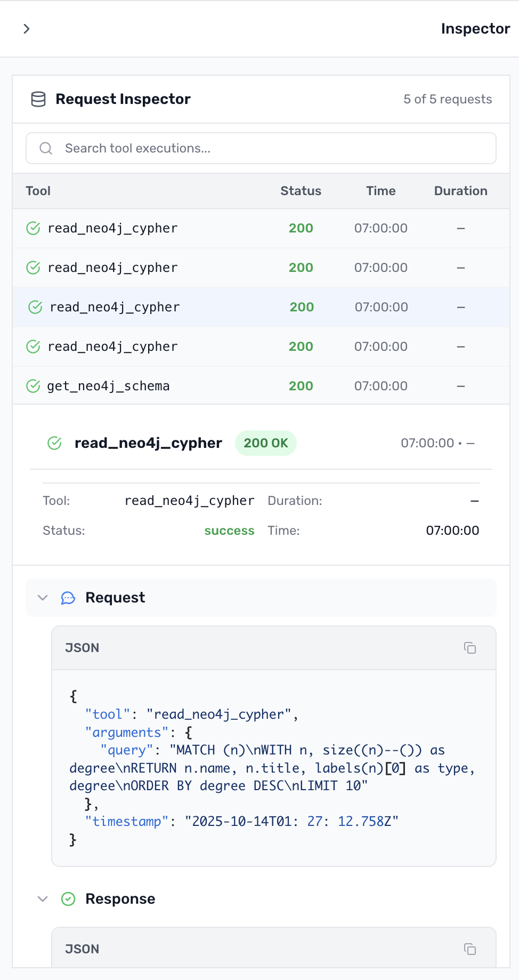Collapse the Response section
The height and width of the screenshot is (980, 519).
point(43,899)
